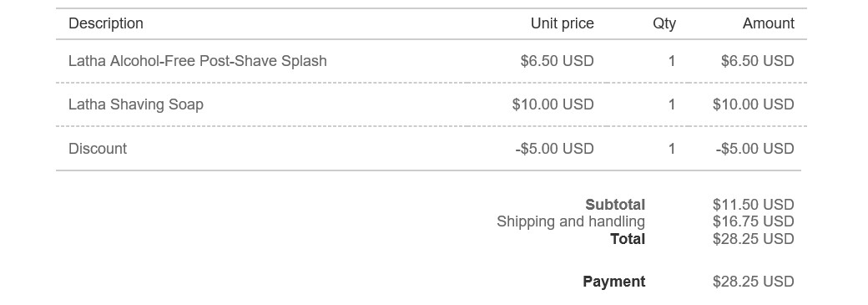Click the $16.75 USD shipping value
868x305 pixels.
[x=754, y=221]
